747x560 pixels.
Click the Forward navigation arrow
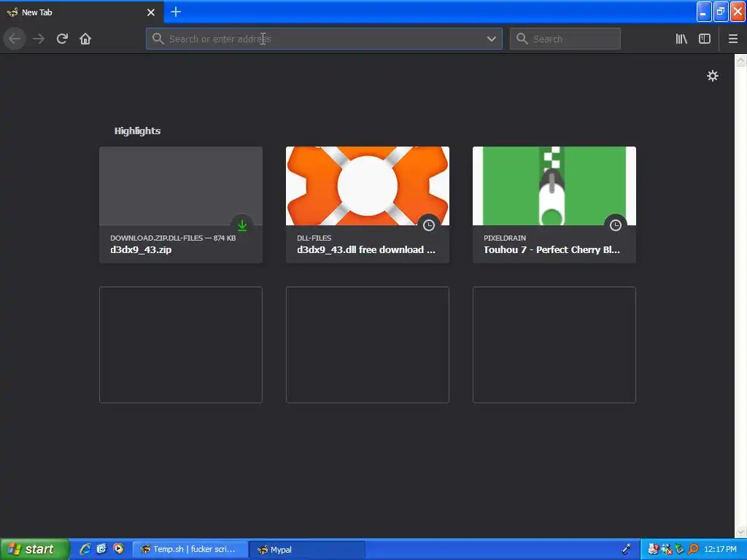tap(39, 39)
